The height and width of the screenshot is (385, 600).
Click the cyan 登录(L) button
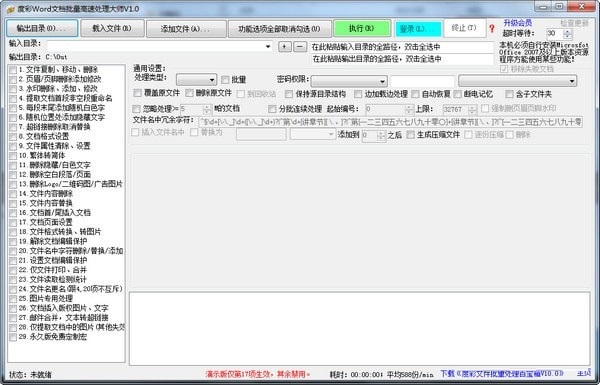pyautogui.click(x=417, y=29)
